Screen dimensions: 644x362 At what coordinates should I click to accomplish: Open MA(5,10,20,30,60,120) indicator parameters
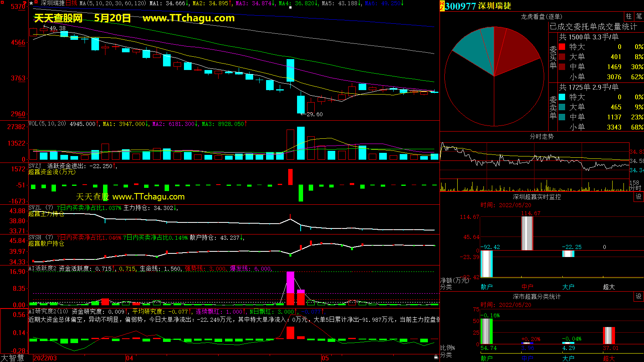[x=113, y=3]
